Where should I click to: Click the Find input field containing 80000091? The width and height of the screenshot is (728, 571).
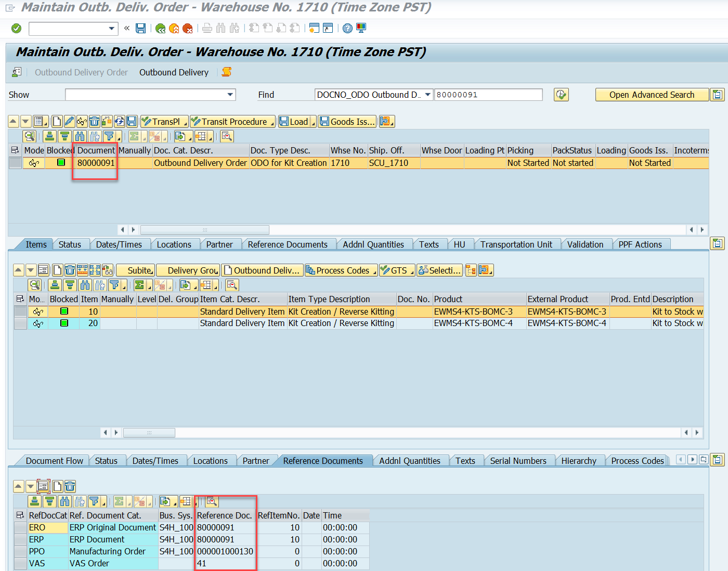coord(488,95)
